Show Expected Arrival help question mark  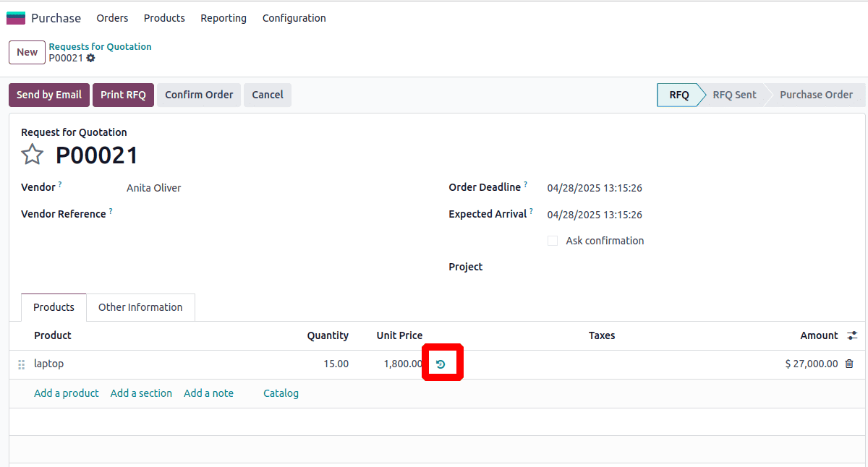click(531, 212)
